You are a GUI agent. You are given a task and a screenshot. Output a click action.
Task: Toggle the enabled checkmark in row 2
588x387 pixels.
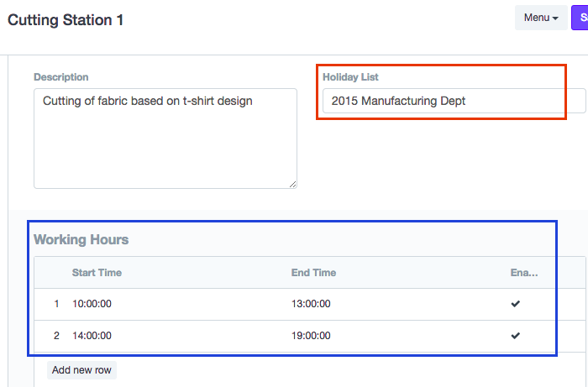tap(516, 336)
